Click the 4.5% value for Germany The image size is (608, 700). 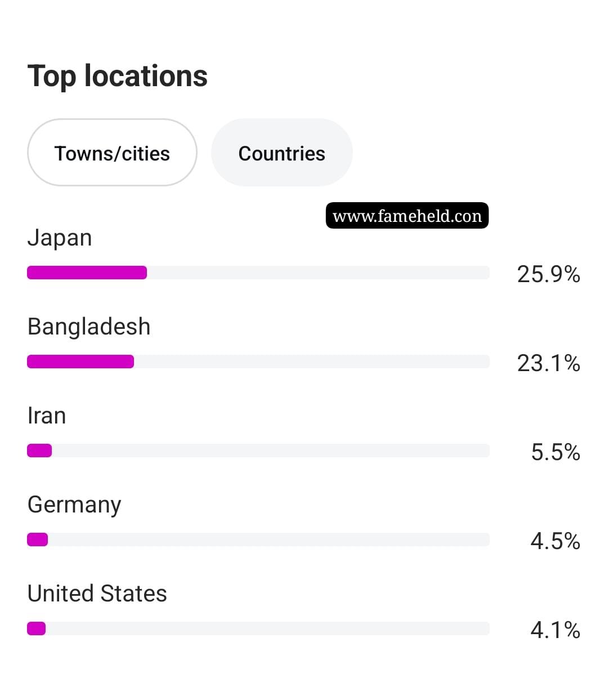[x=555, y=541]
